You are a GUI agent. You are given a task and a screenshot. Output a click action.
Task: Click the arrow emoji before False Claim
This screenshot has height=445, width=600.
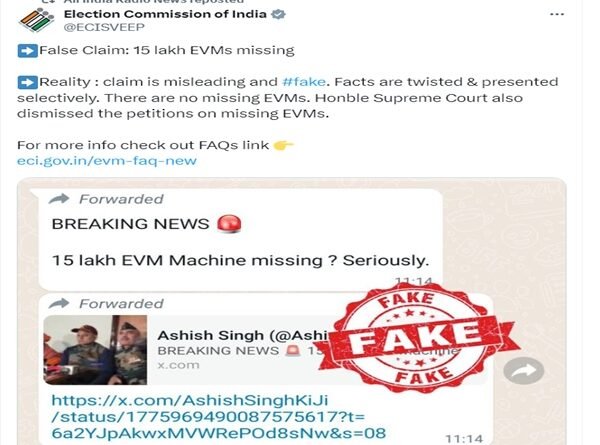click(x=28, y=51)
